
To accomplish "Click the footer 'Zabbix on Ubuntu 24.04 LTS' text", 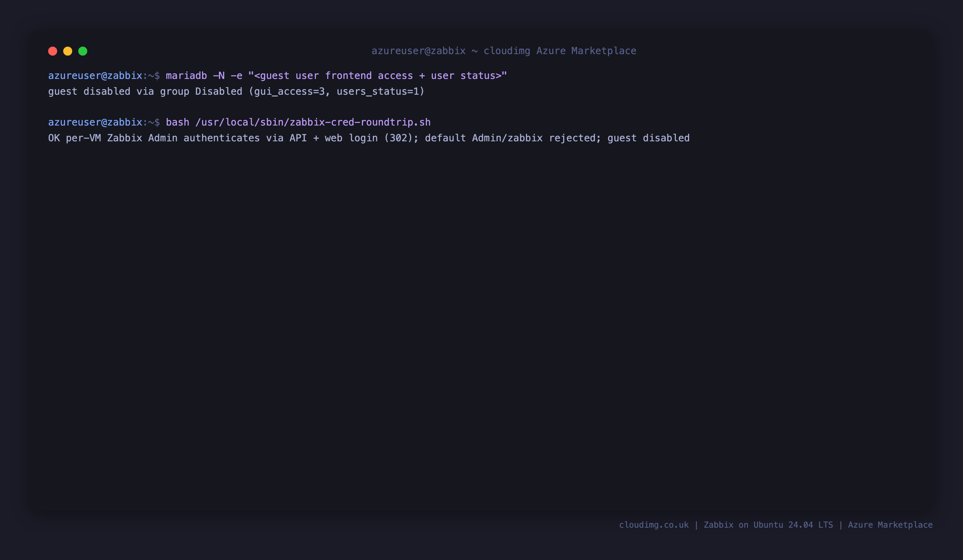I will coord(768,525).
